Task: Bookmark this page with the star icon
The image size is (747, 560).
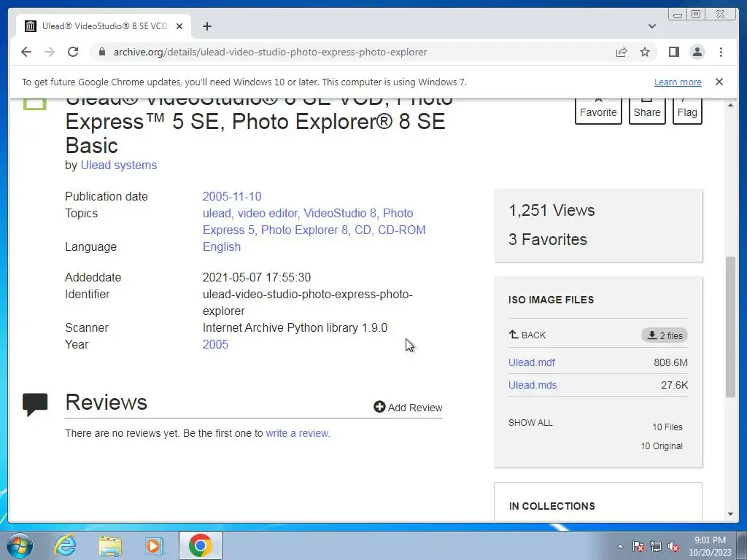Action: [x=645, y=52]
